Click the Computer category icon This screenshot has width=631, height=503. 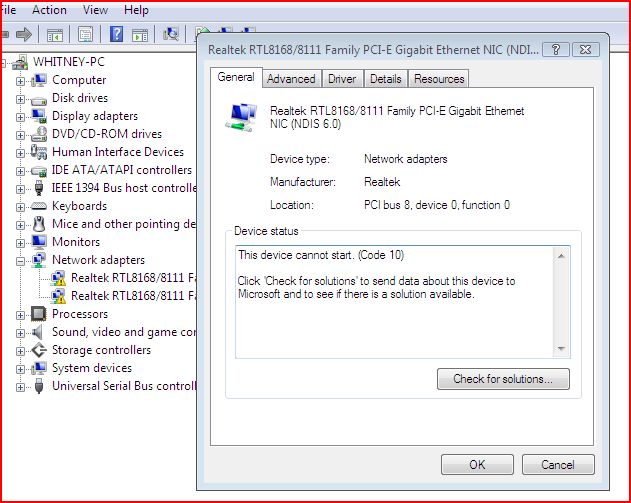pyautogui.click(x=39, y=80)
